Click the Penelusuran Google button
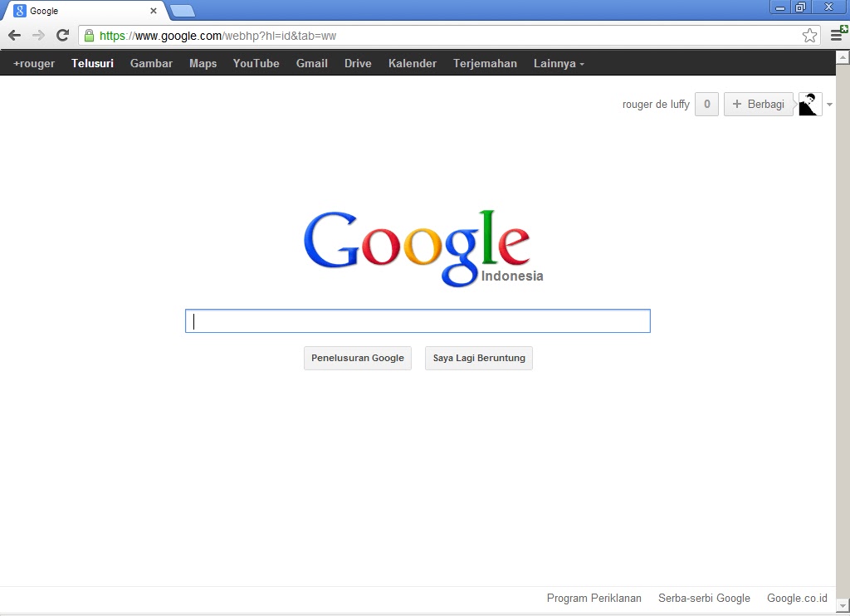Viewport: 850px width, 616px height. [357, 358]
